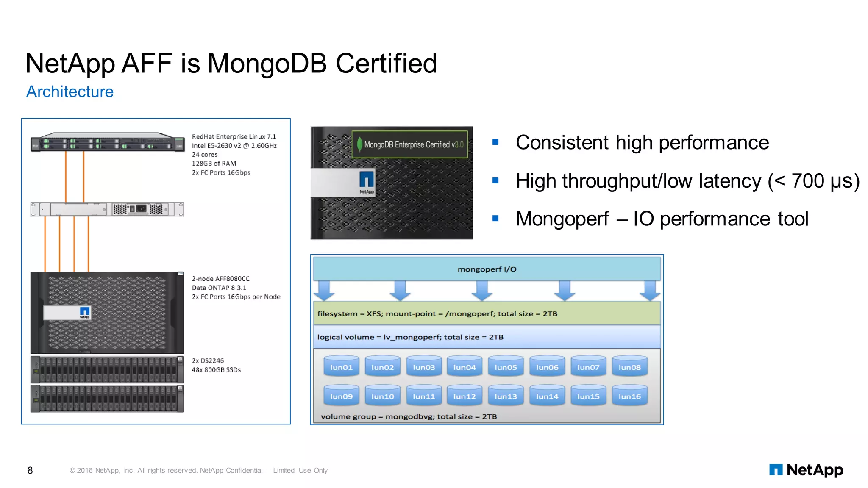
Task: Click the RedHat Linux server image
Action: coord(108,142)
